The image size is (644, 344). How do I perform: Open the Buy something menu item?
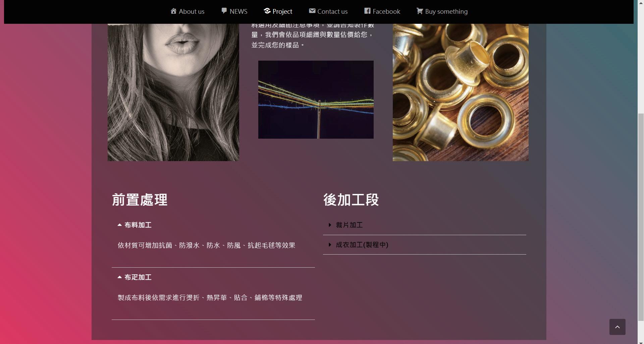pyautogui.click(x=442, y=11)
